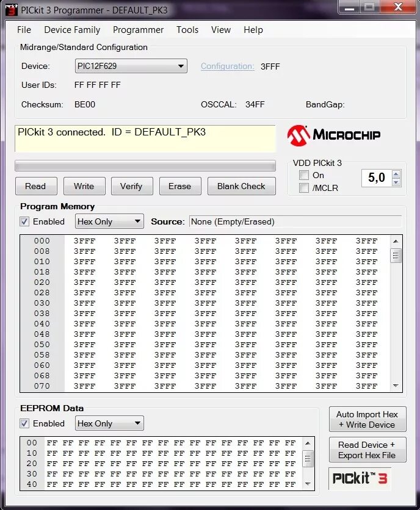
Task: Minimize the PICkit 3 Programmer window
Action: tap(349, 7)
